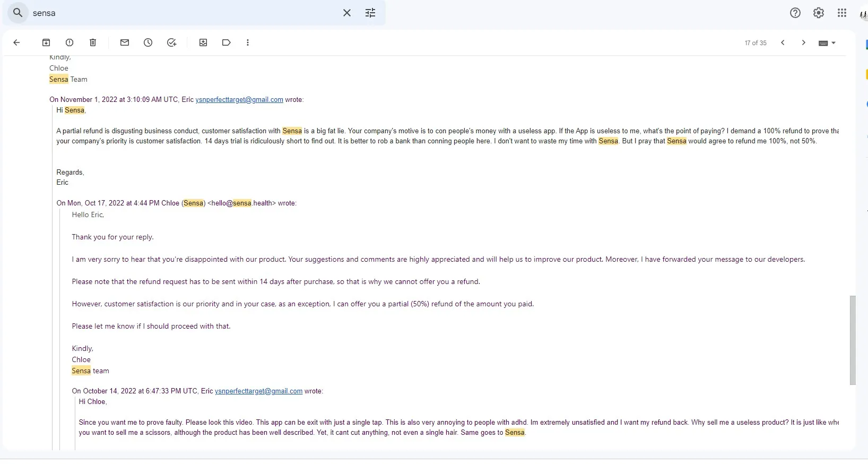Go to the older conversation

point(803,42)
